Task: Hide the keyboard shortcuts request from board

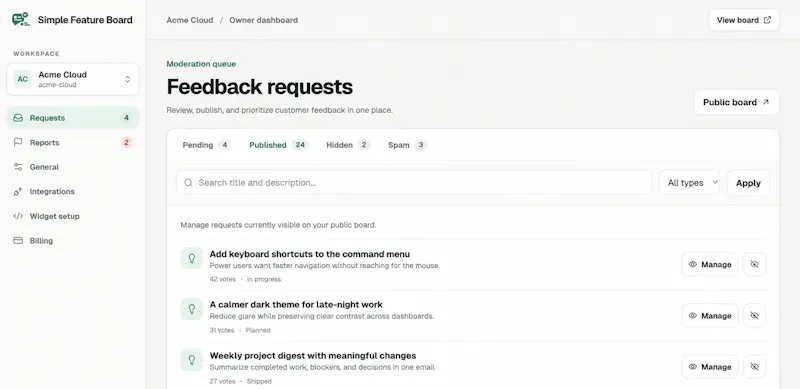Action: point(755,264)
